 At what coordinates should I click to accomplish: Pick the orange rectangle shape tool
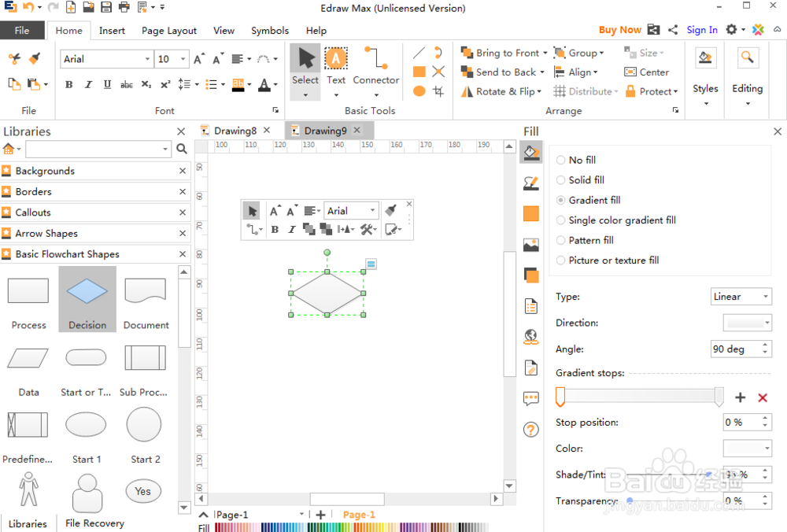click(419, 72)
